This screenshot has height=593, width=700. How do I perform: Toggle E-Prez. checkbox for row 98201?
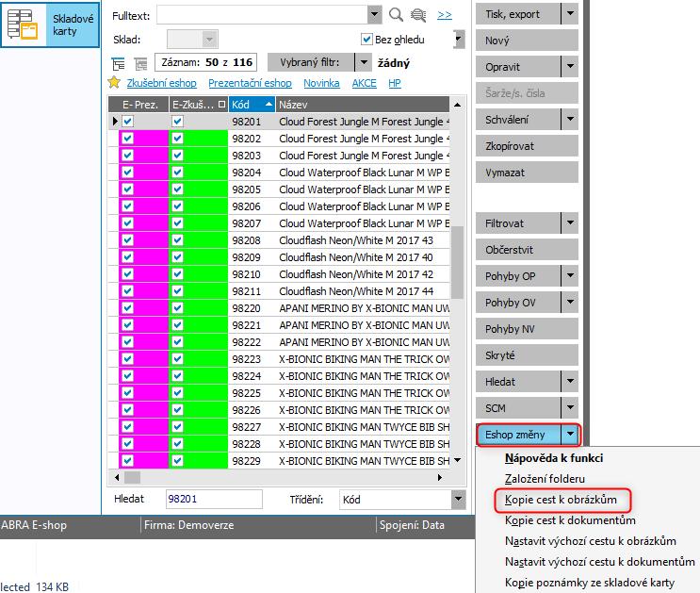(128, 121)
